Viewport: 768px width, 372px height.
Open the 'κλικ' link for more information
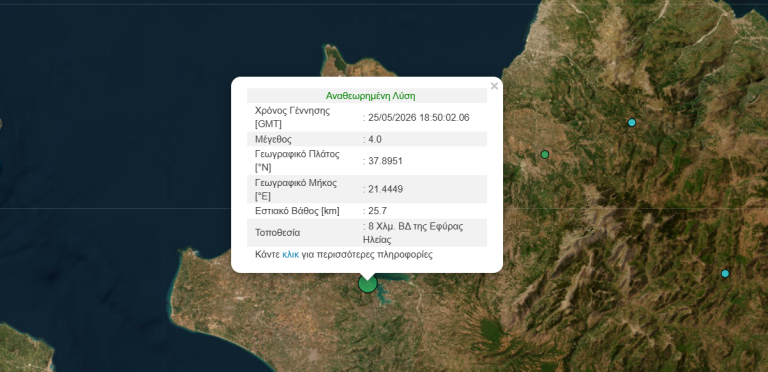290,255
